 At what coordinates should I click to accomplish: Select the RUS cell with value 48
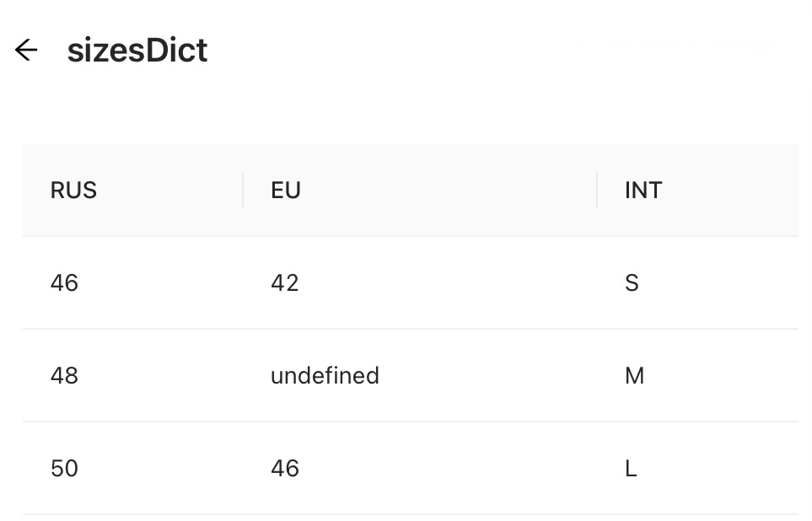[x=65, y=376]
